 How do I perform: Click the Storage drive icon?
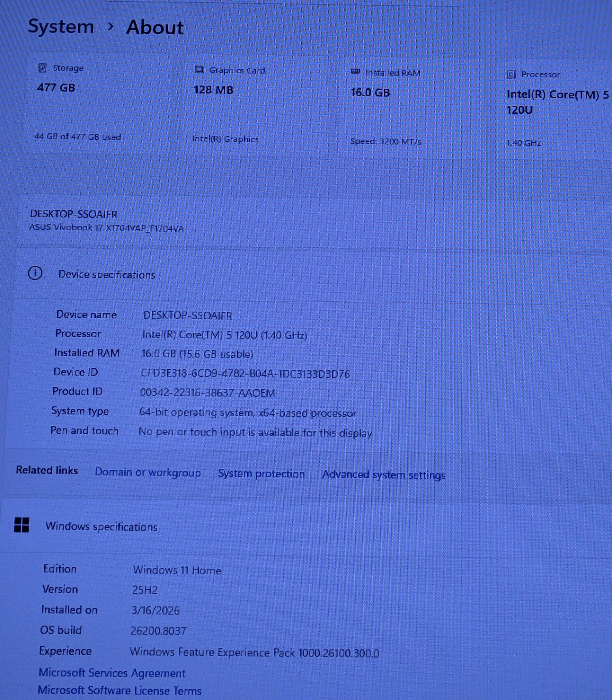(42, 67)
